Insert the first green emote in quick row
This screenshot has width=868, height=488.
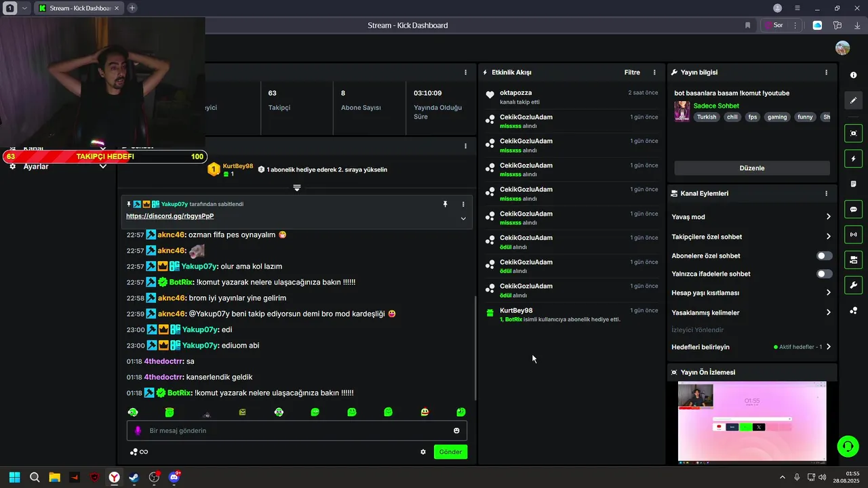133,412
